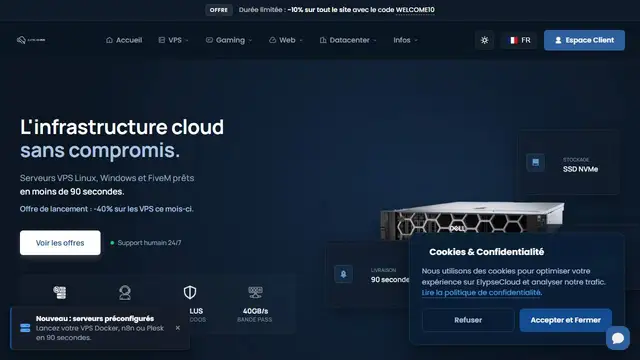Screen dimensions: 640x360
Task: Expand the VPS menu
Action: (x=173, y=40)
